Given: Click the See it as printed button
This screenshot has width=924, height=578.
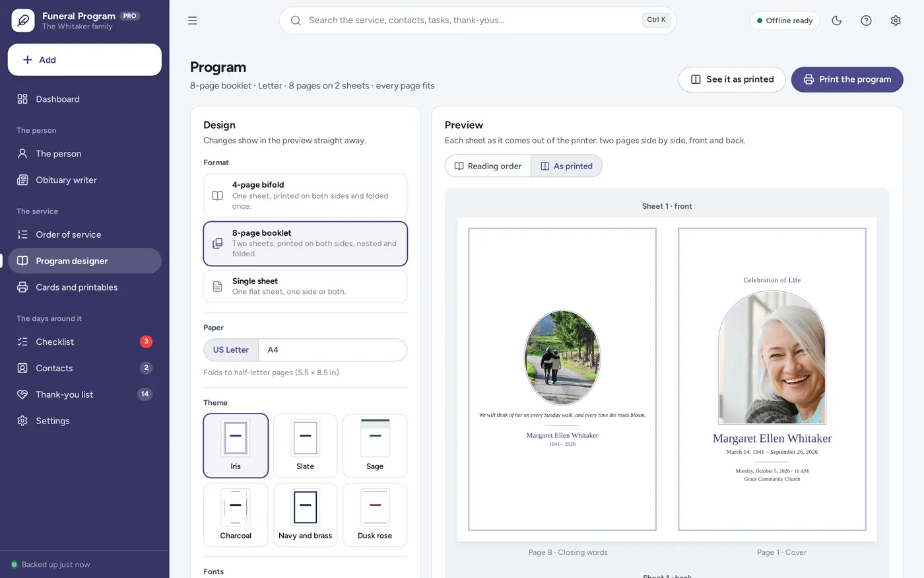Looking at the screenshot, I should 732,79.
